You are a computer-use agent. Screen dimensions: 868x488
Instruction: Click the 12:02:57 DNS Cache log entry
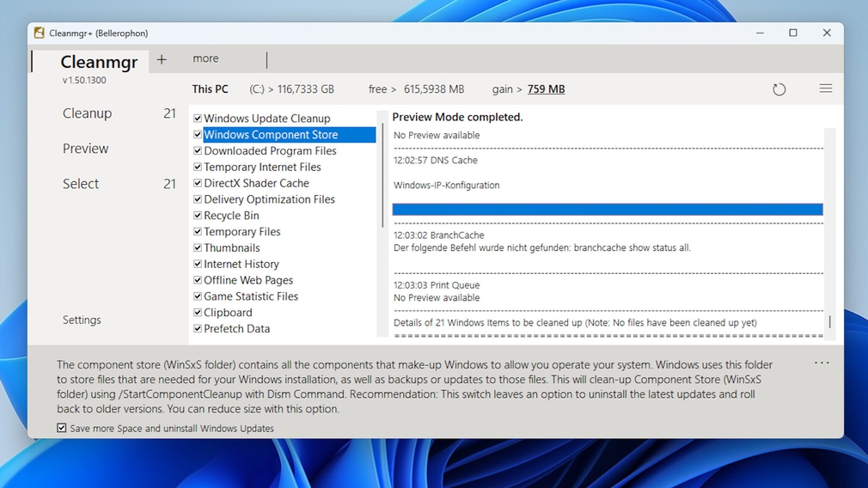pos(435,160)
